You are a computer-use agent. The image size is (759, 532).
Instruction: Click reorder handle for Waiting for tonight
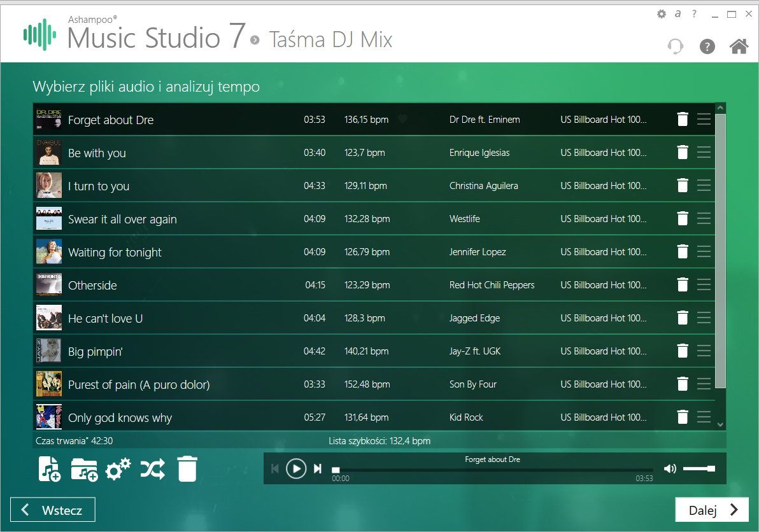coord(704,251)
